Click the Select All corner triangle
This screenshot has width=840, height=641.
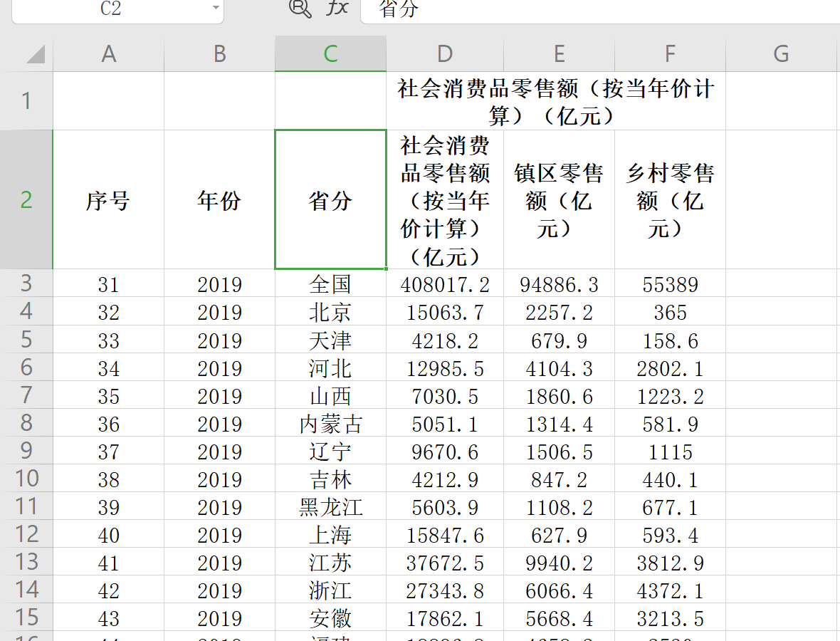tap(36, 54)
